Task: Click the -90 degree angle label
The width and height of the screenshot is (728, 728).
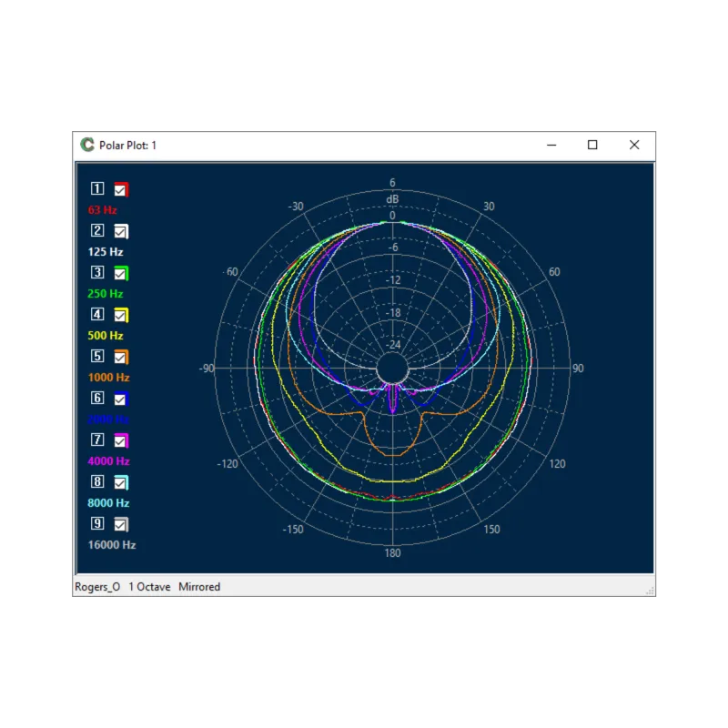Action: [207, 369]
